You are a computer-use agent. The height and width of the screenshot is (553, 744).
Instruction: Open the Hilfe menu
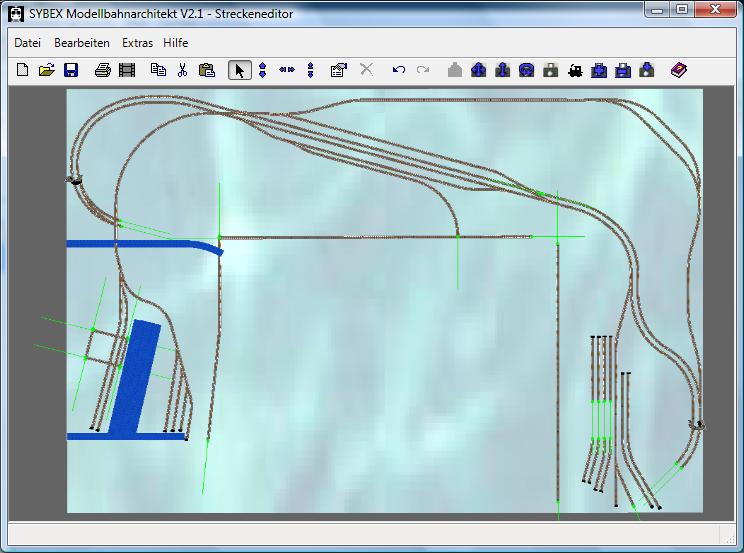[x=176, y=43]
